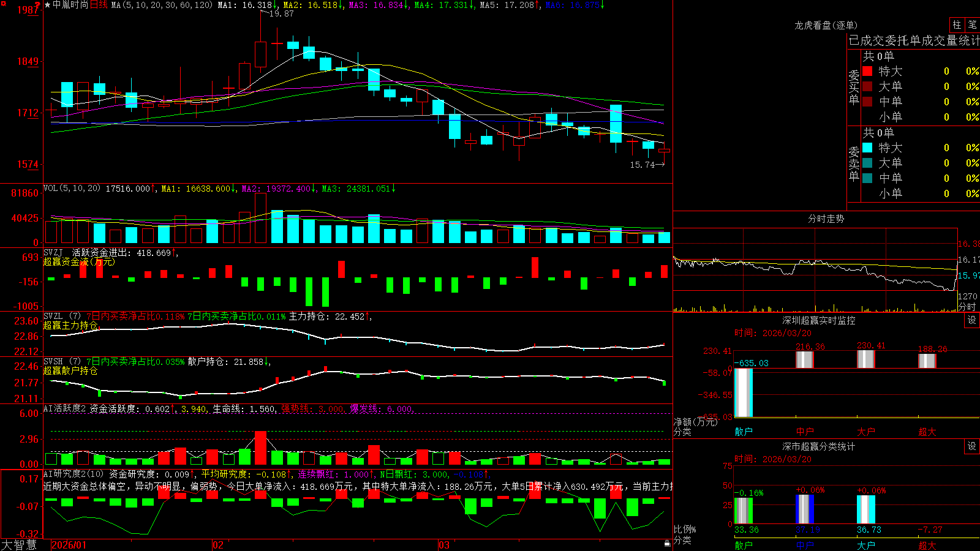Click the 深圳超赢实时监控 panel title
The image size is (980, 551).
[x=819, y=320]
